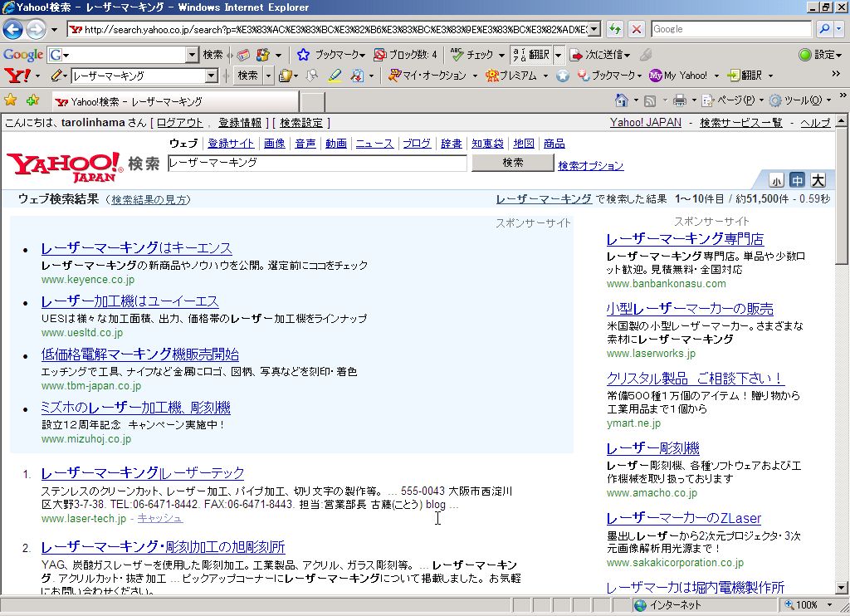Screen dimensions: 850x616
Task: Set text size to 小 (small)
Action: tap(776, 181)
